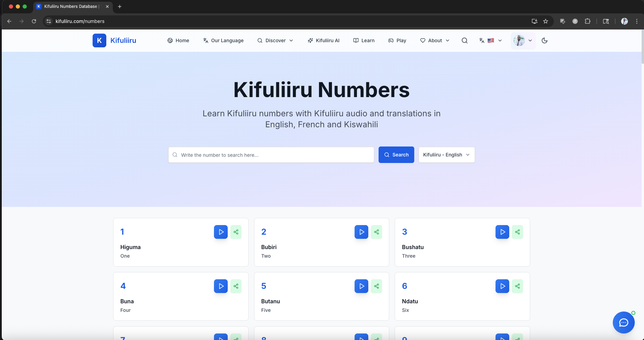644x340 pixels.
Task: Toggle dark mode with moon icon
Action: [544, 40]
